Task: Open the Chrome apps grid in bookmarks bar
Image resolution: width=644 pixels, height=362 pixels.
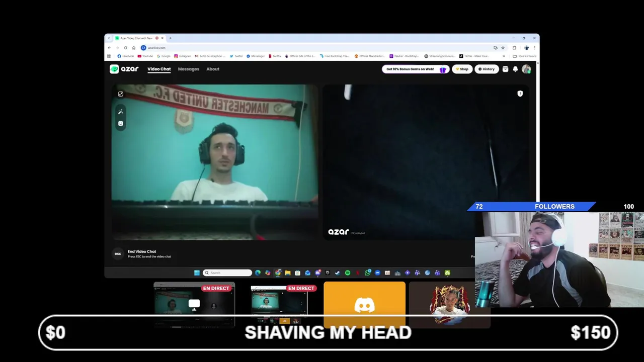Action: pos(109,56)
